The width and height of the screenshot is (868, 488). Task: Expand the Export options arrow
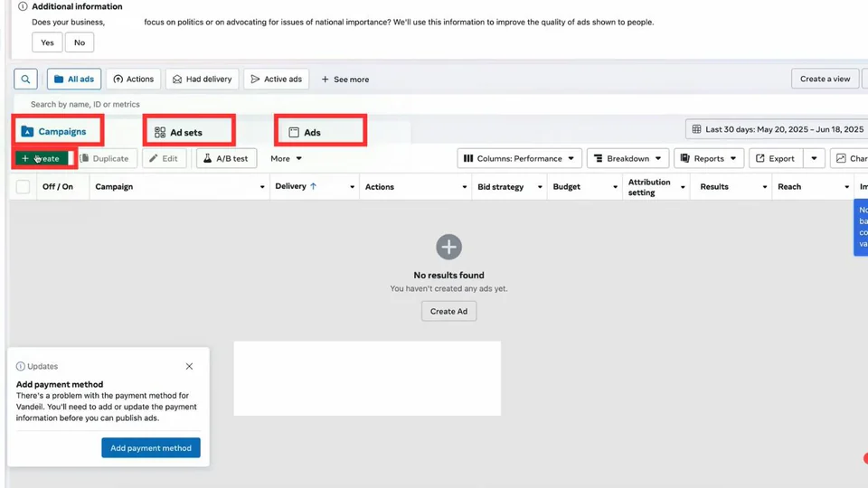pyautogui.click(x=814, y=158)
